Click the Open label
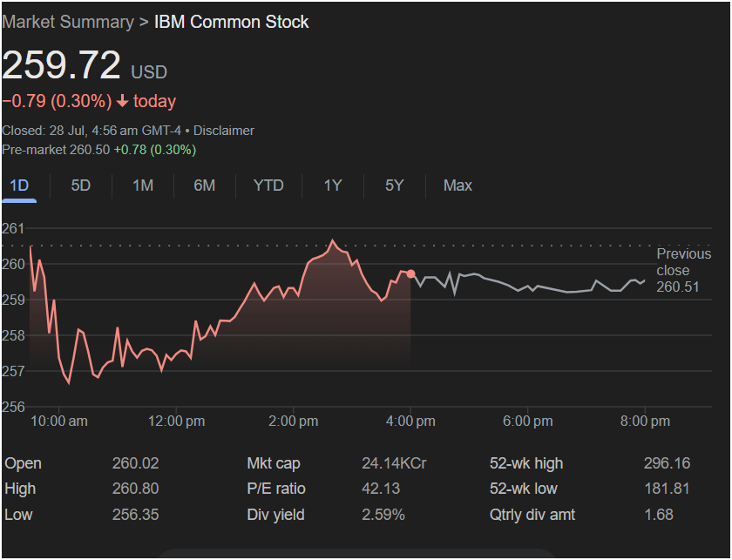 (x=23, y=463)
